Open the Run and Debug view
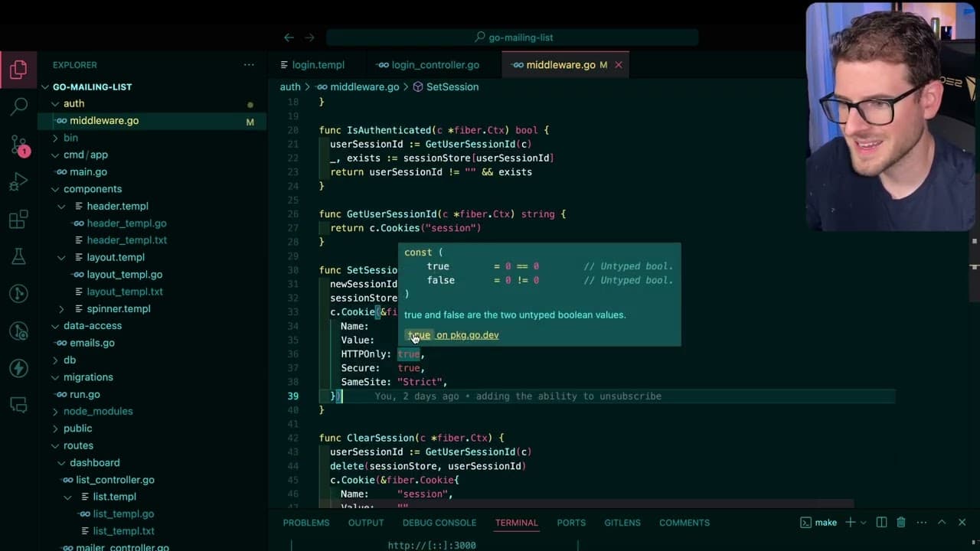Viewport: 980px width, 551px height. point(19,181)
